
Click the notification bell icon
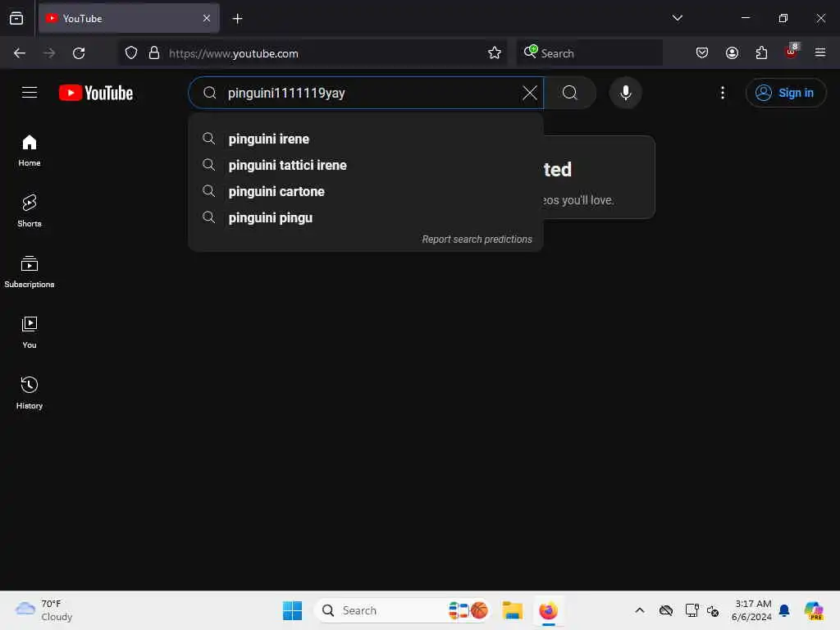(x=784, y=610)
